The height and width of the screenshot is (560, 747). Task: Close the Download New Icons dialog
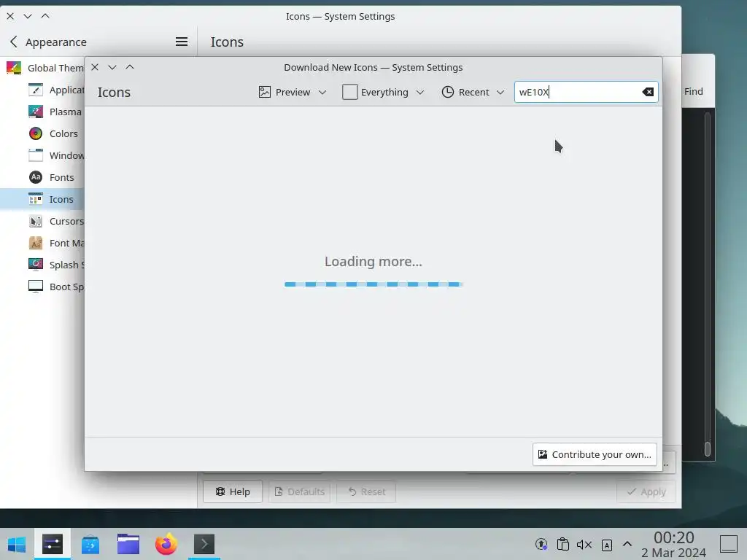(95, 67)
